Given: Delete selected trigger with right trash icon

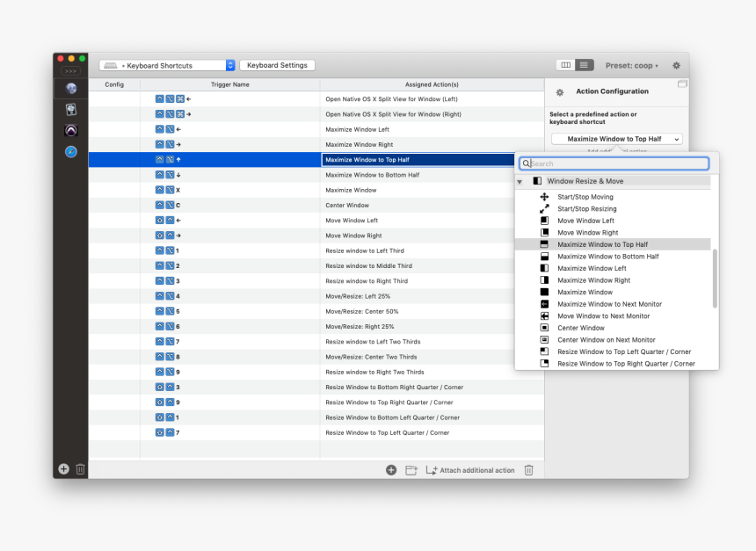Looking at the screenshot, I should coord(528,470).
